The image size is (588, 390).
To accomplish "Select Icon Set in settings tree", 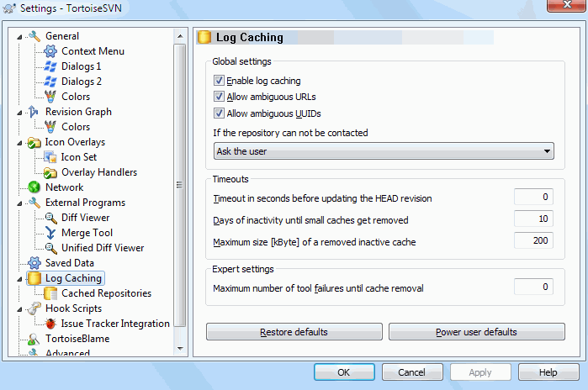I will (x=78, y=157).
